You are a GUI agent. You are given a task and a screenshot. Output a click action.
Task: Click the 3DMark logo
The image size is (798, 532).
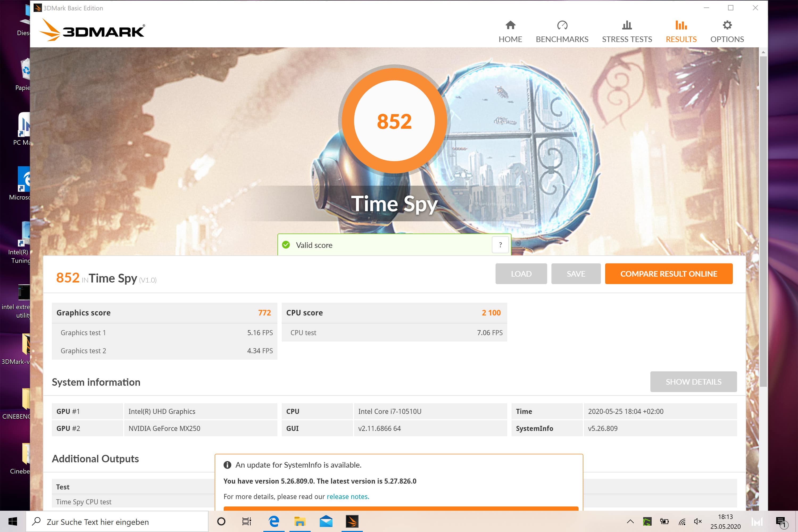(x=92, y=30)
